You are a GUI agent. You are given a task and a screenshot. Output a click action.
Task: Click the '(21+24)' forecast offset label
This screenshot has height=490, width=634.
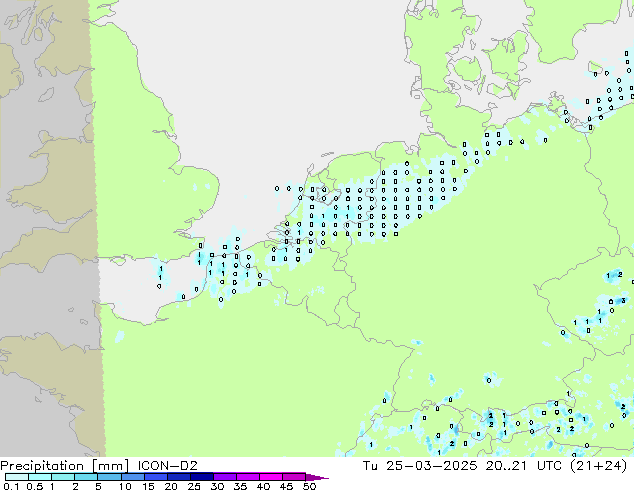click(x=599, y=466)
